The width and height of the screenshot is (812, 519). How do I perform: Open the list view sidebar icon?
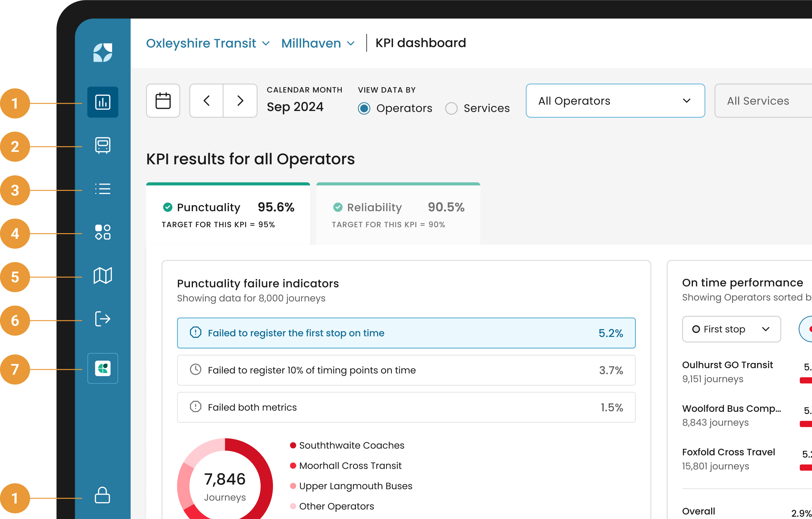[102, 189]
